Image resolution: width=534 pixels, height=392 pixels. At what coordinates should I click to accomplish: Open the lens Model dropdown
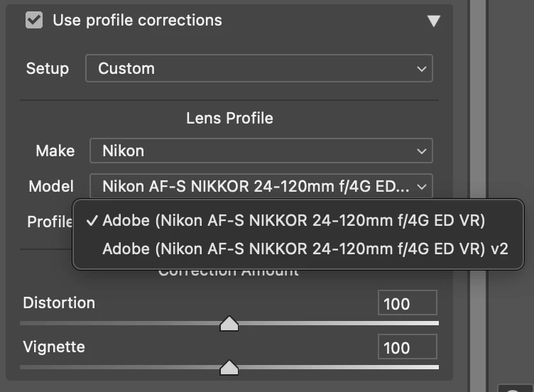pos(261,186)
